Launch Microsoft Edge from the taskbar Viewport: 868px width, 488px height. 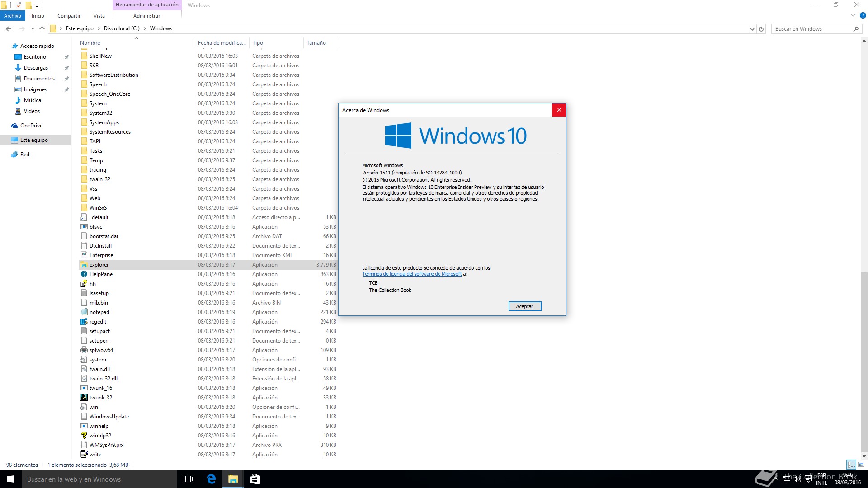tap(211, 479)
